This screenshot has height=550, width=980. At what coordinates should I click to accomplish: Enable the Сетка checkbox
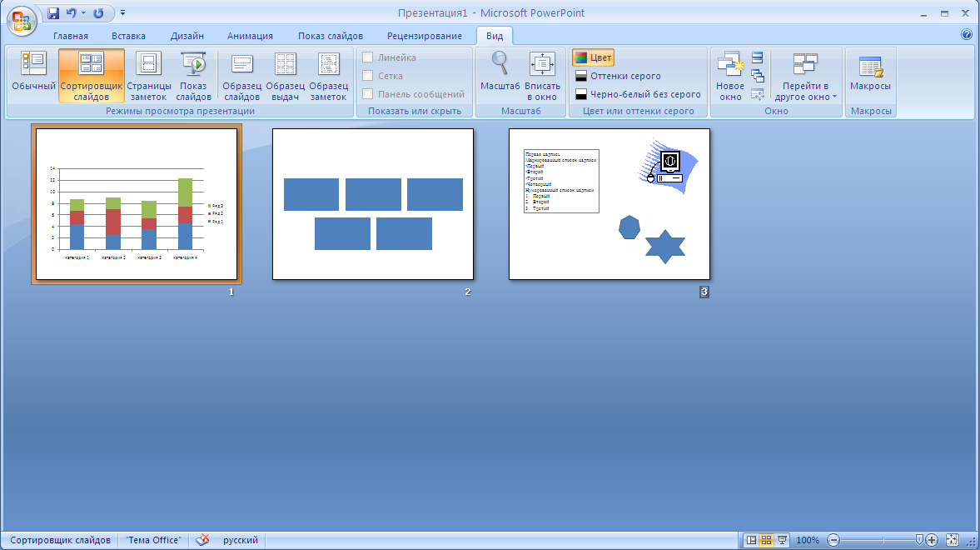click(x=367, y=76)
